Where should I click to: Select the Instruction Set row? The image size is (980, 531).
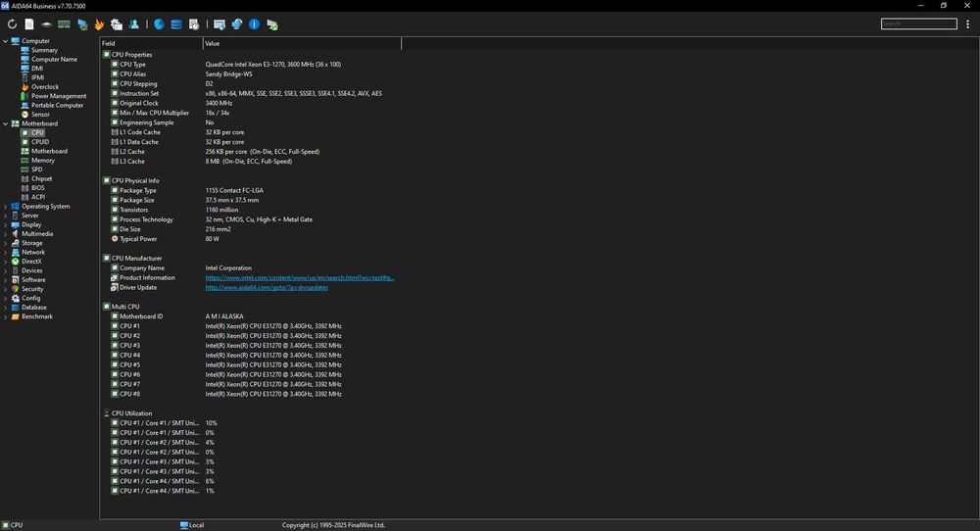[250, 94]
